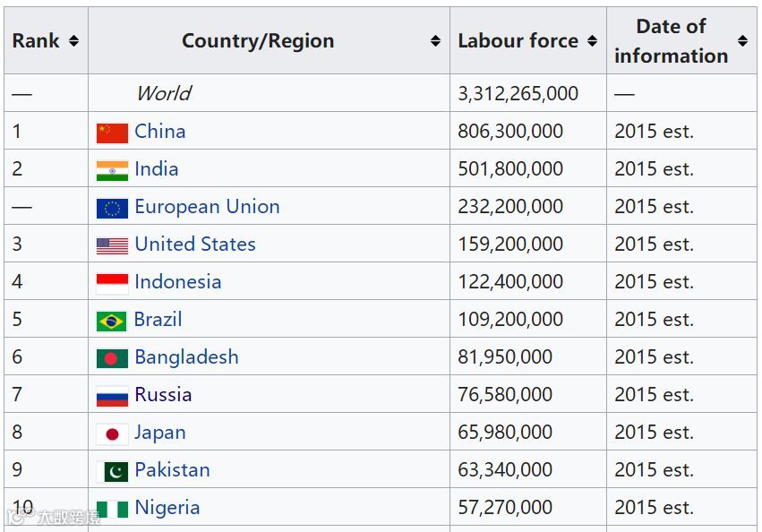The image size is (762, 532).
Task: Open the Russia country link
Action: pyautogui.click(x=163, y=394)
